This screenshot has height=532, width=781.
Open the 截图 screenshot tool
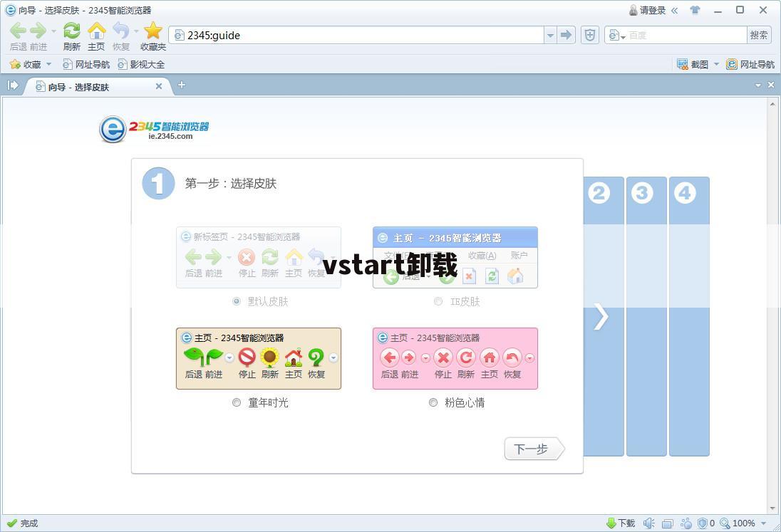tap(693, 64)
